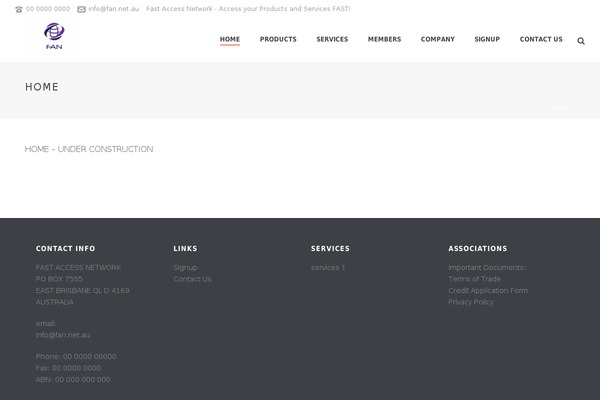Click info@fan.net.au in the top bar
600x400 pixels.
tap(114, 9)
